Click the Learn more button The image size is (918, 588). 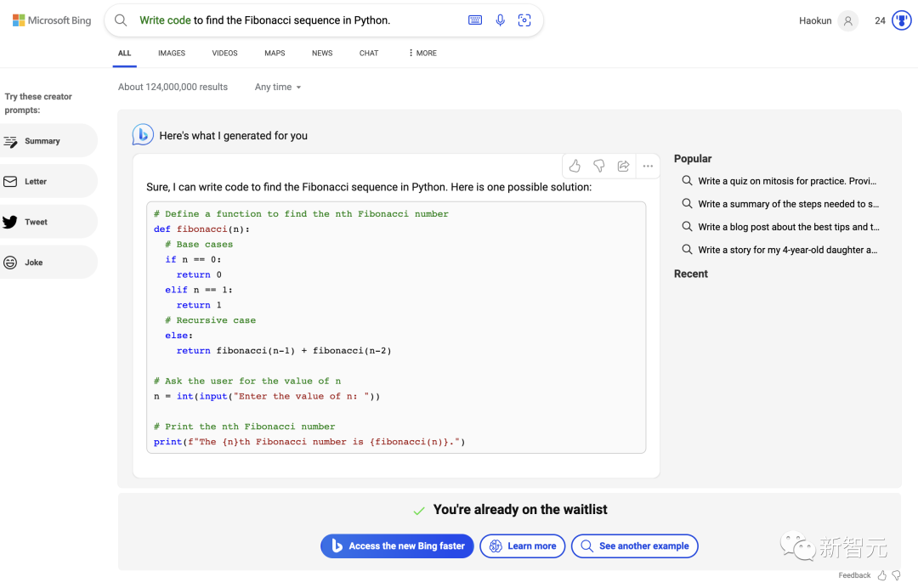click(x=523, y=546)
